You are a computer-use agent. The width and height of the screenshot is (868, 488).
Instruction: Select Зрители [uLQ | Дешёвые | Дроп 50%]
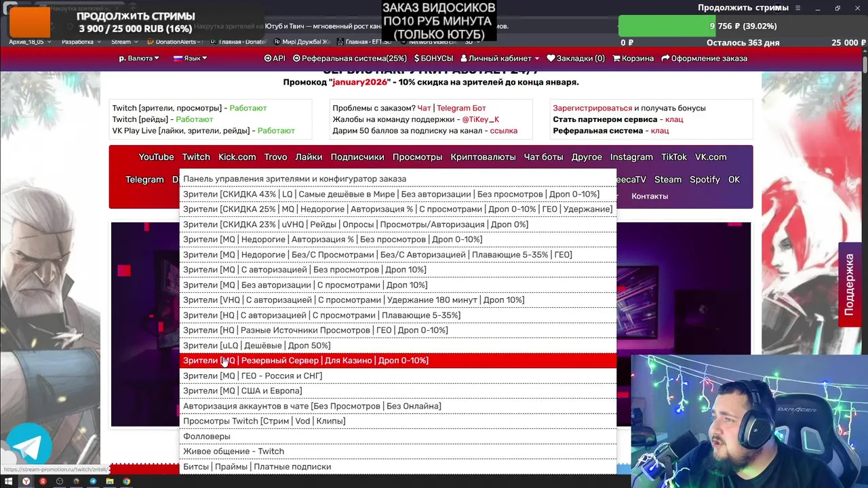pyautogui.click(x=398, y=346)
